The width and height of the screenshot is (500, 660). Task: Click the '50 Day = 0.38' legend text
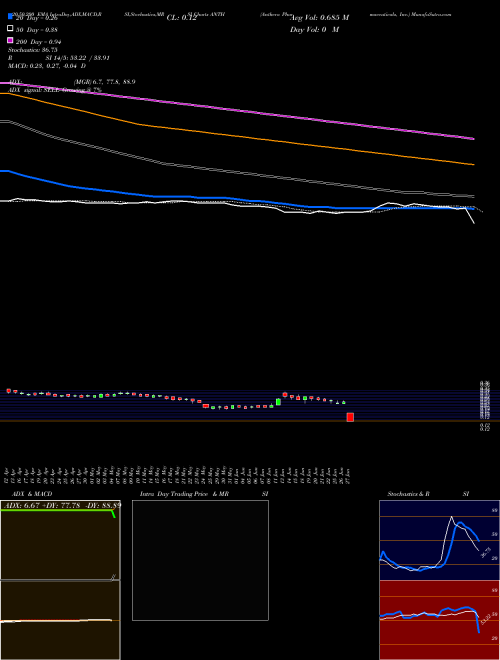(x=37, y=30)
